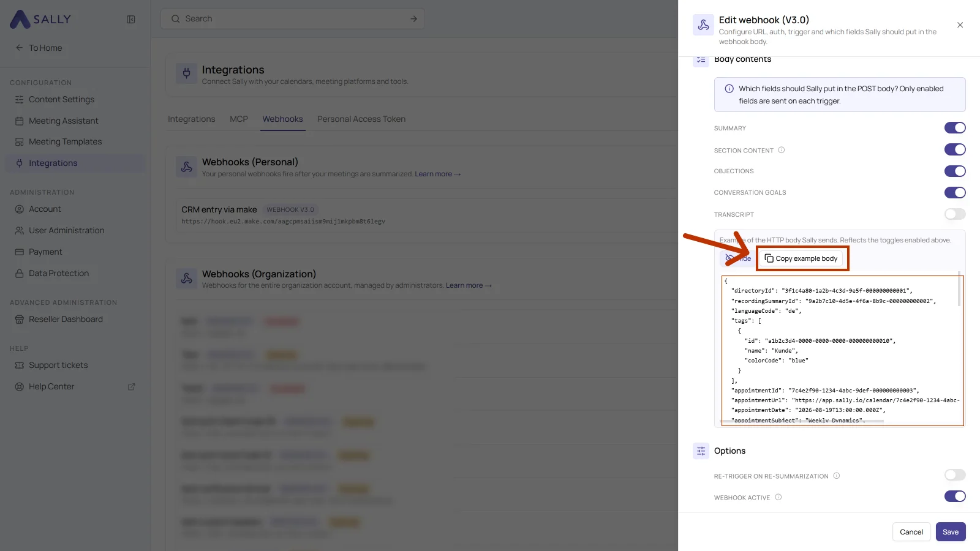Go to Meeting Assistant page

click(x=75, y=121)
